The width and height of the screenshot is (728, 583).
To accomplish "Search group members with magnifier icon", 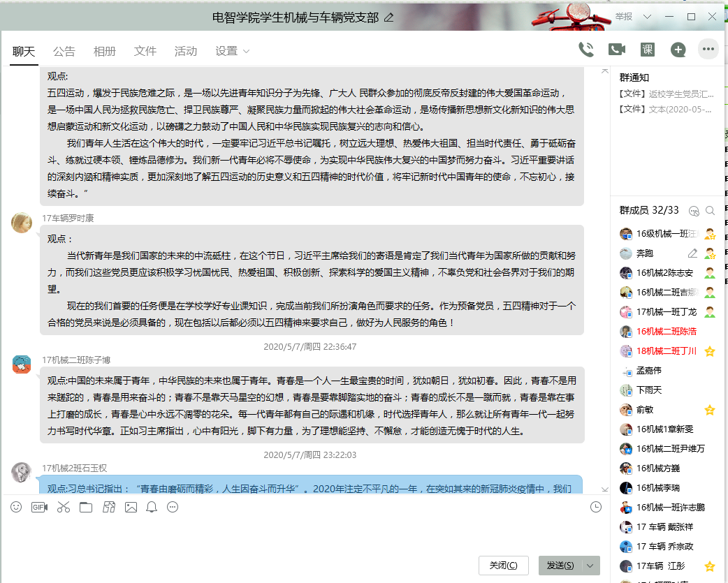I will (x=711, y=210).
